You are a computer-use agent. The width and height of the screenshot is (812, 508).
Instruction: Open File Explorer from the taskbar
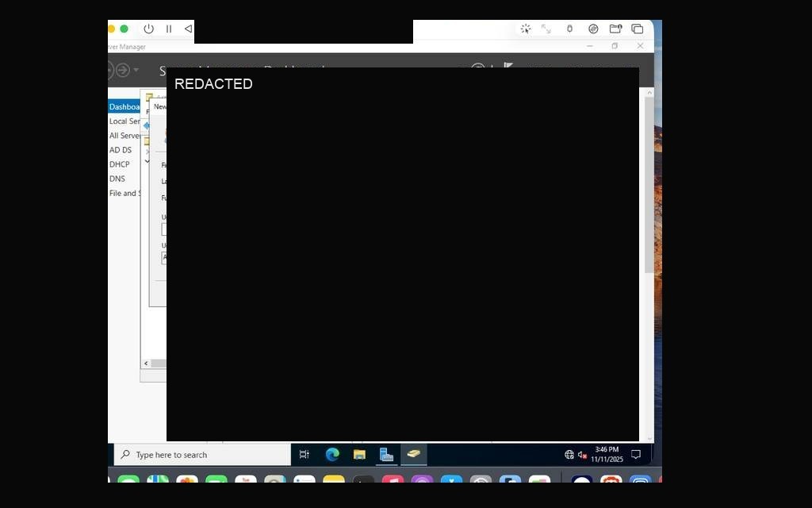(x=359, y=455)
